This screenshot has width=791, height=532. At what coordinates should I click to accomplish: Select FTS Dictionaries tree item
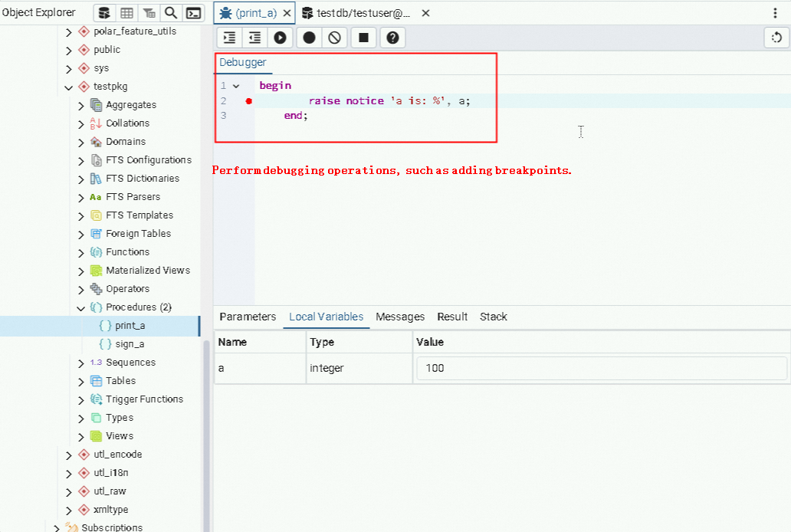143,179
